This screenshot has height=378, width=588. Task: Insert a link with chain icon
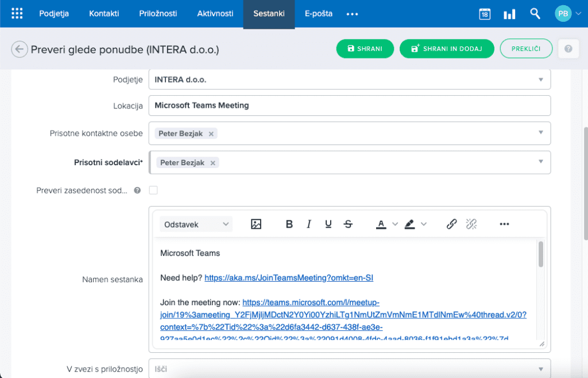click(x=451, y=224)
